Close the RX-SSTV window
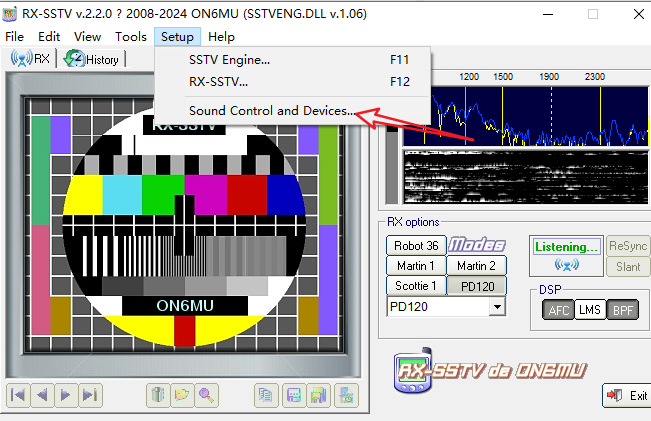651x421 pixels. (x=639, y=14)
